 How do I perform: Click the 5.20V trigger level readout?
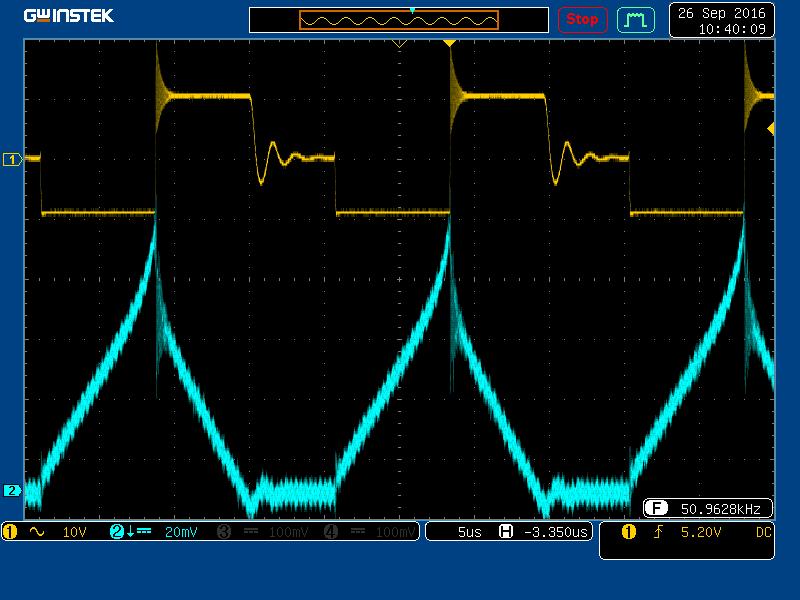click(x=700, y=532)
